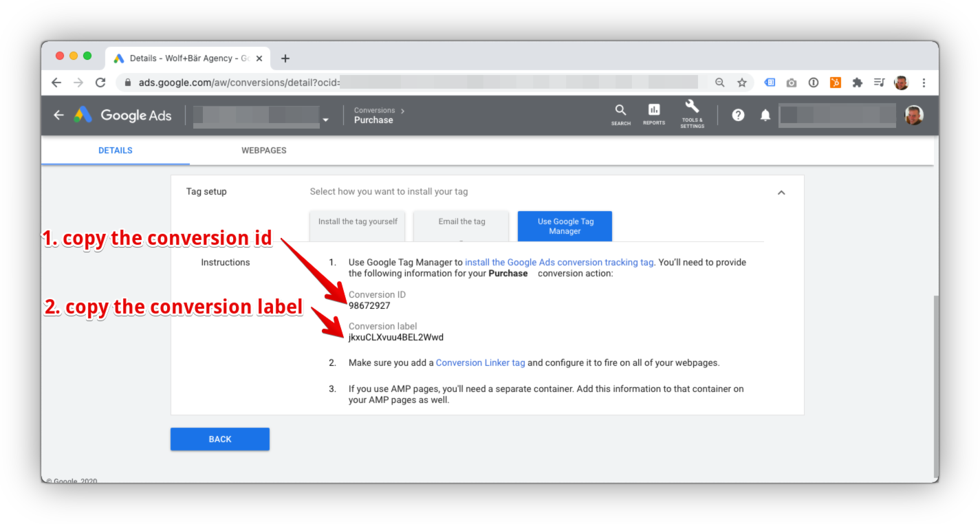Open the blue extension icon in toolbar
Image resolution: width=980 pixels, height=524 pixels.
tap(770, 83)
